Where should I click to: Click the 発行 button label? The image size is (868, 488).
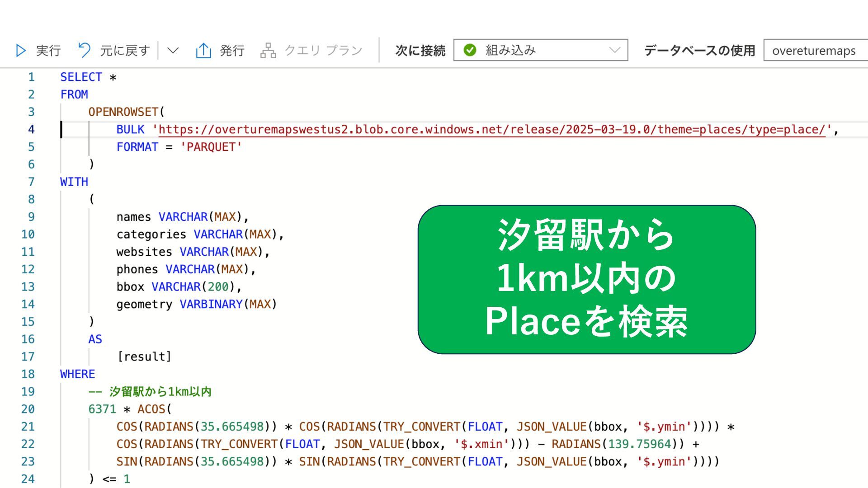click(232, 50)
